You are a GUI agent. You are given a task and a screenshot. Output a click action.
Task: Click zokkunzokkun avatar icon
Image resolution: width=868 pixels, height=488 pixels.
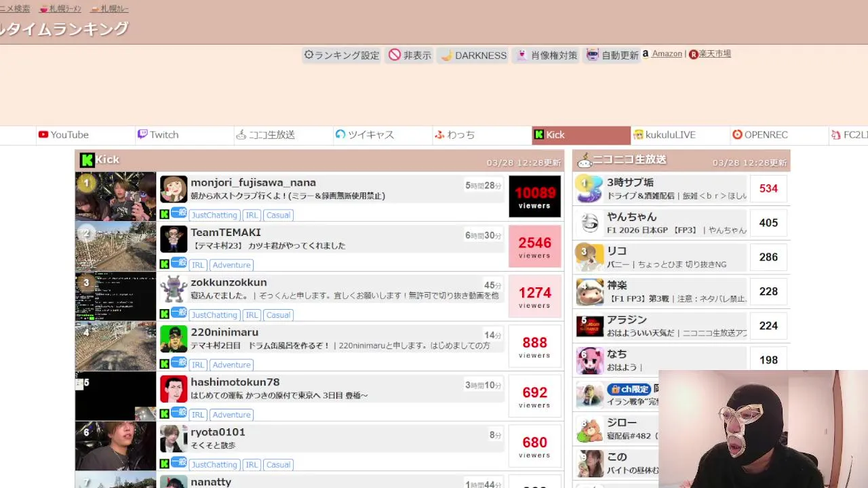point(174,289)
